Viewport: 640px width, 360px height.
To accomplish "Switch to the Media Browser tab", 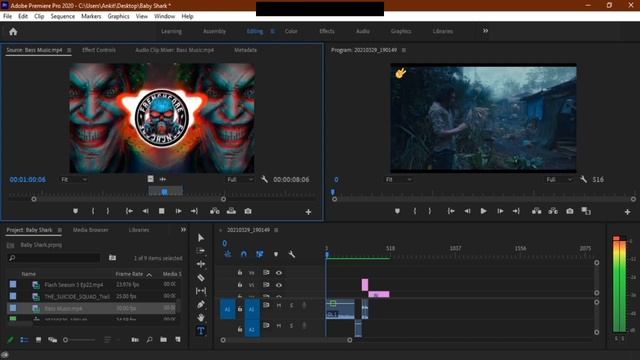I will click(91, 230).
